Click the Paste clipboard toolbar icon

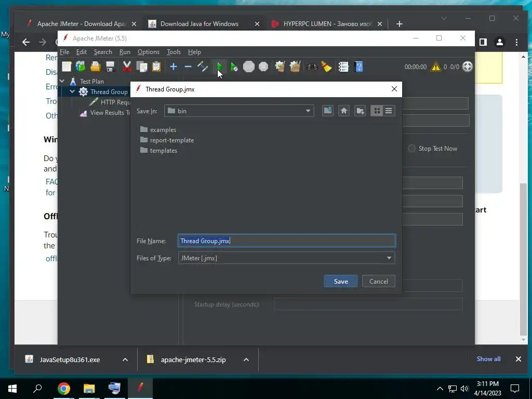[x=156, y=66]
